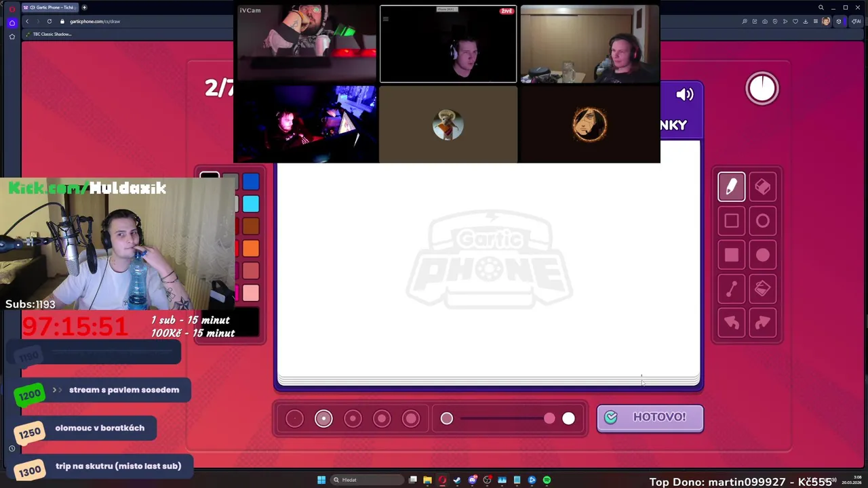Screen dimensions: 868x488
Task: Open the Easy Setup menu icon
Action: [816, 21]
